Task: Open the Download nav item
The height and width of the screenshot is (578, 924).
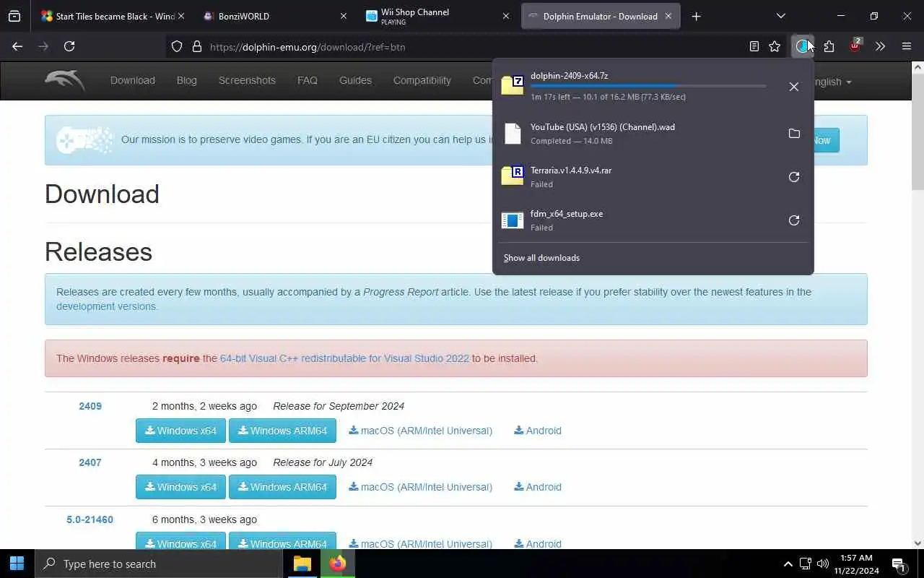Action: tap(133, 80)
